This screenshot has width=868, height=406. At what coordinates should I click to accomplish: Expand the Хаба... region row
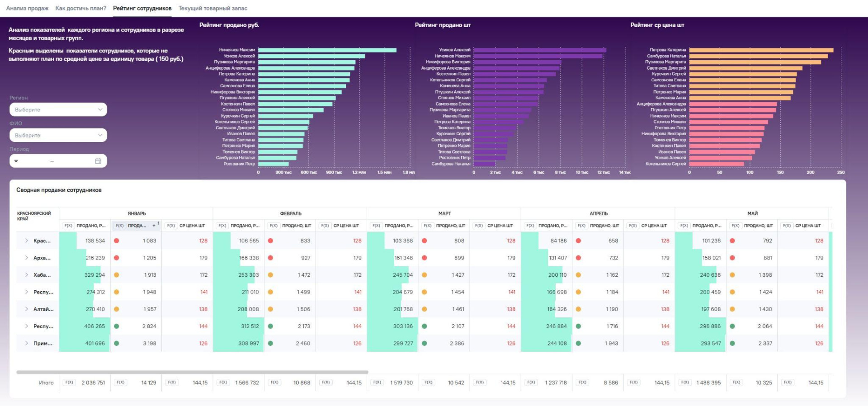(x=27, y=275)
